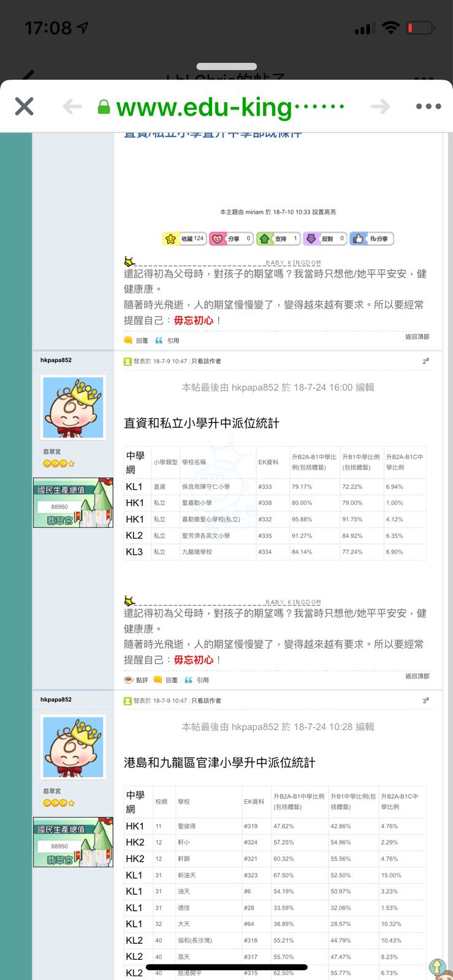The width and height of the screenshot is (453, 980).
Task: Click 返回頂部 link below the first signature
Action: pyautogui.click(x=417, y=337)
